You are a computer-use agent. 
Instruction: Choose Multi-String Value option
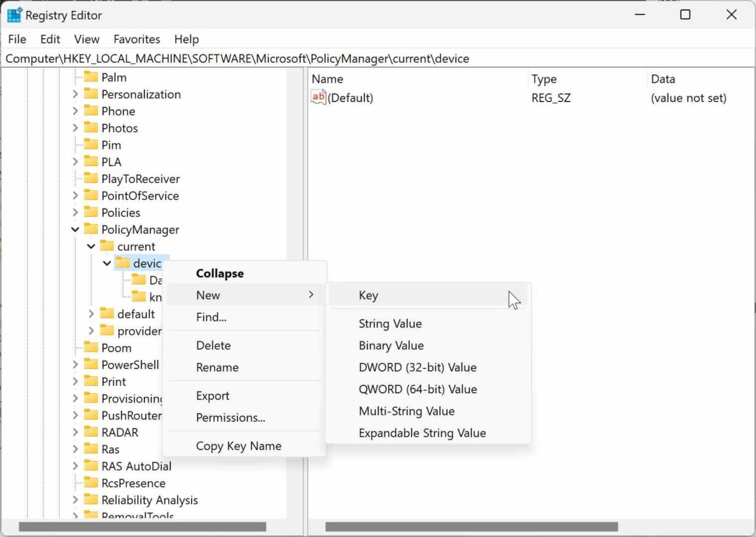[428, 411]
